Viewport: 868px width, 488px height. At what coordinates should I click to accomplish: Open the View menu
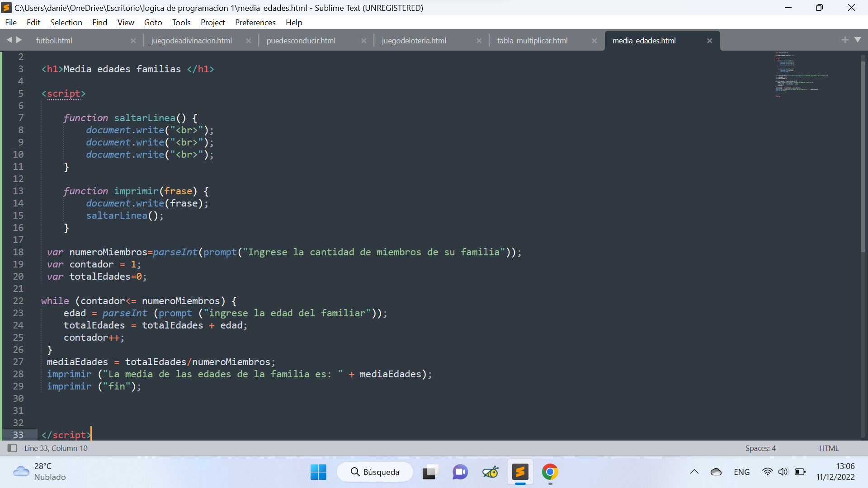tap(126, 23)
